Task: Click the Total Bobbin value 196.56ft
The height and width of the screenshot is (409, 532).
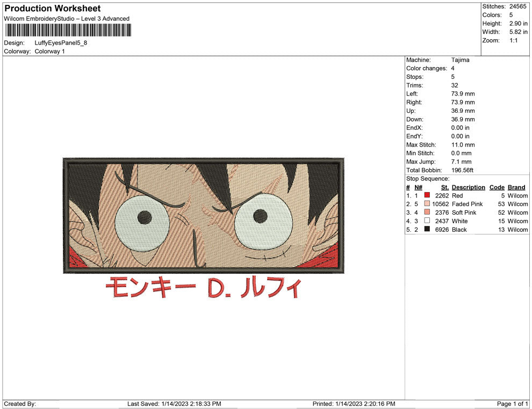Action: click(x=462, y=170)
